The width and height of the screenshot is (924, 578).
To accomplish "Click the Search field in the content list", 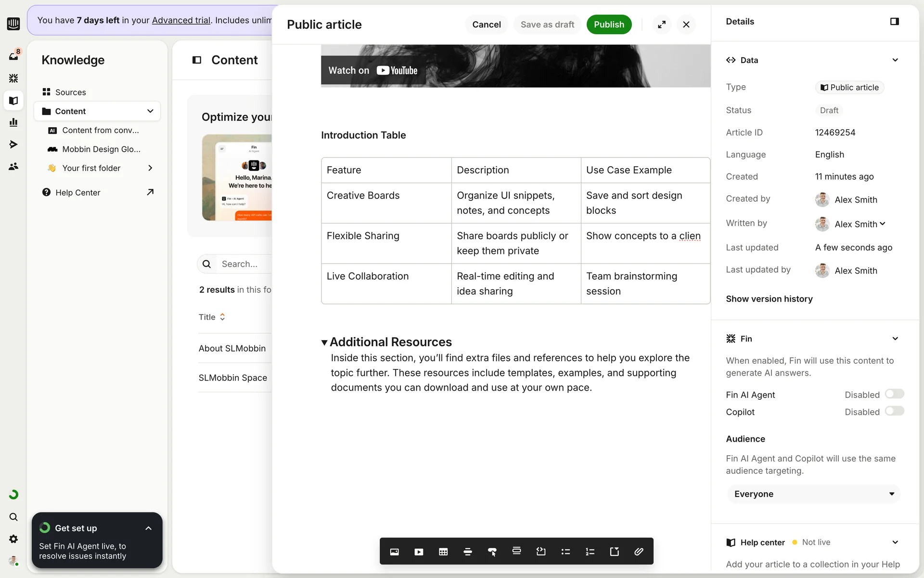I will [241, 264].
